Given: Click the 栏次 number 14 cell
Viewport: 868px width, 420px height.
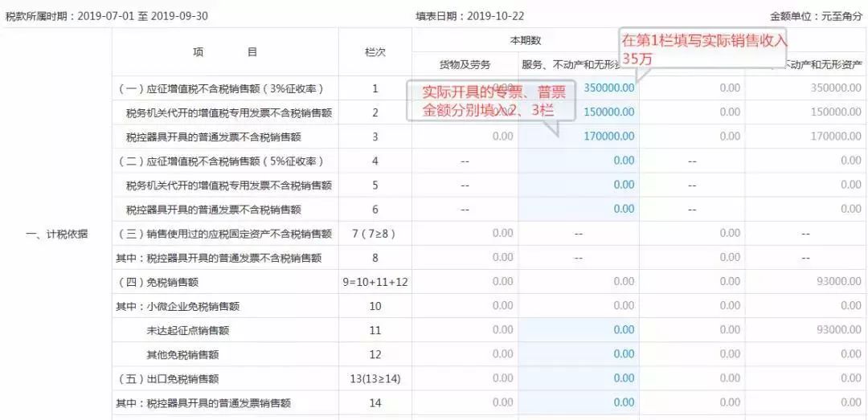Looking at the screenshot, I should 375,403.
